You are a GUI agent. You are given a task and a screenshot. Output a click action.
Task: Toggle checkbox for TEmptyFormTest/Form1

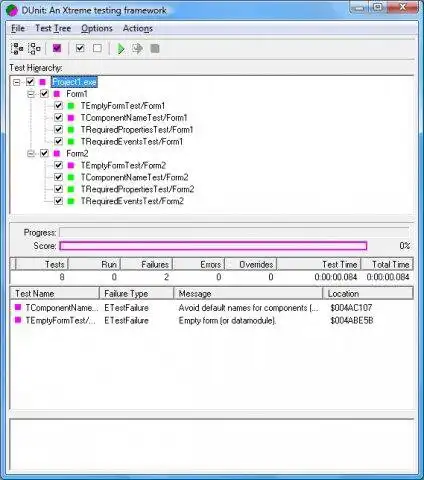click(x=58, y=106)
